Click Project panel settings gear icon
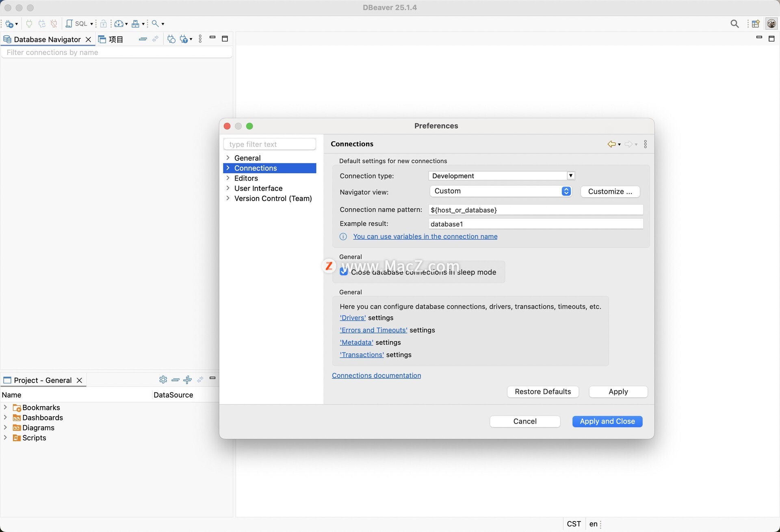The width and height of the screenshot is (780, 532). pos(163,379)
